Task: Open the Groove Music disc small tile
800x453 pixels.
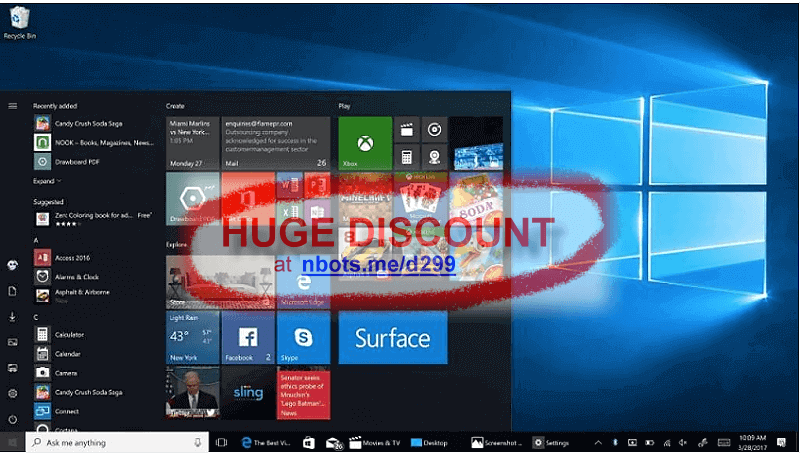Action: [x=434, y=130]
